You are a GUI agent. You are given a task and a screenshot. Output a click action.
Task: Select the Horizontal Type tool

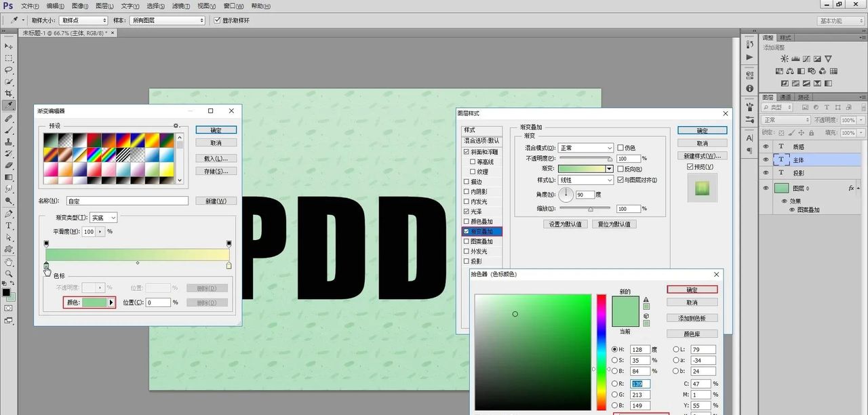click(x=9, y=225)
